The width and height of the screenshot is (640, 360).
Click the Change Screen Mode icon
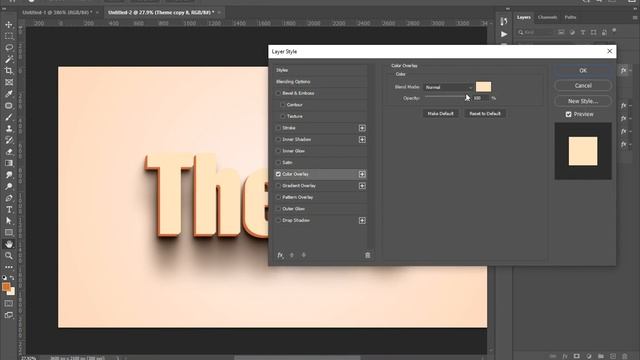(x=9, y=315)
